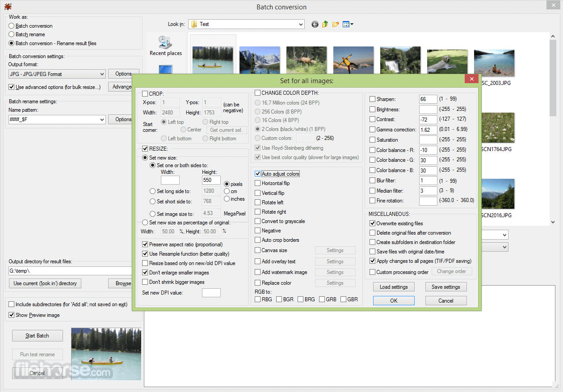Image resolution: width=563 pixels, height=392 pixels.
Task: Go up one folder level icon
Action: [325, 24]
